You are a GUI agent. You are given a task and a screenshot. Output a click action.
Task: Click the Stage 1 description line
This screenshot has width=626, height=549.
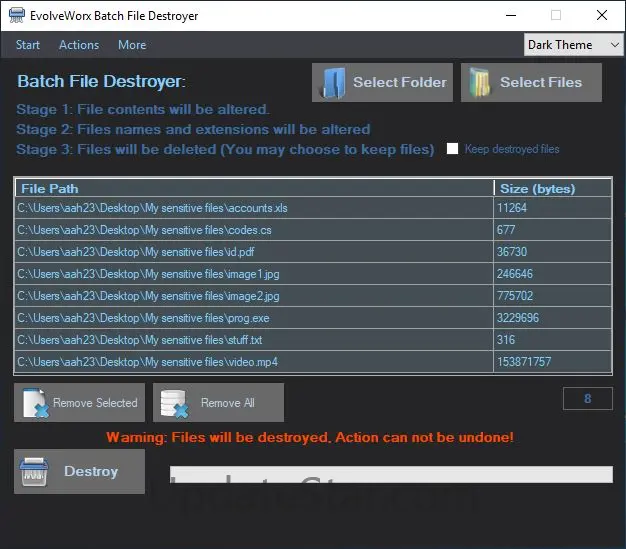click(x=143, y=109)
